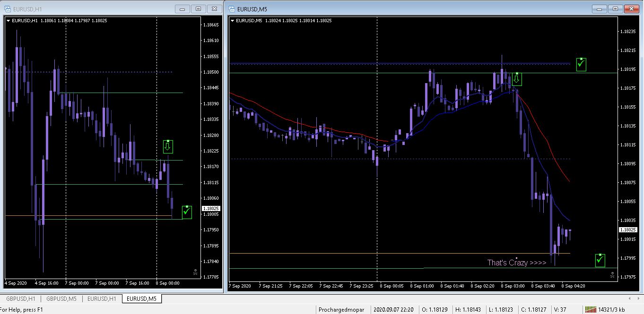
Task: Click the 1.18025 price label on M5 scale
Action: (x=628, y=230)
